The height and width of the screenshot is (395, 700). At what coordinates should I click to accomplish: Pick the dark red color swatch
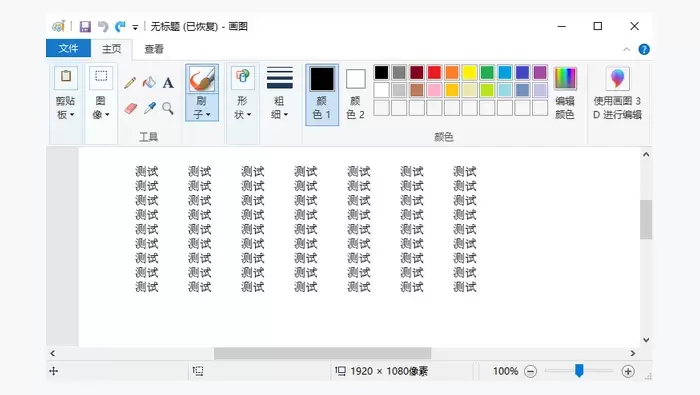click(x=417, y=72)
